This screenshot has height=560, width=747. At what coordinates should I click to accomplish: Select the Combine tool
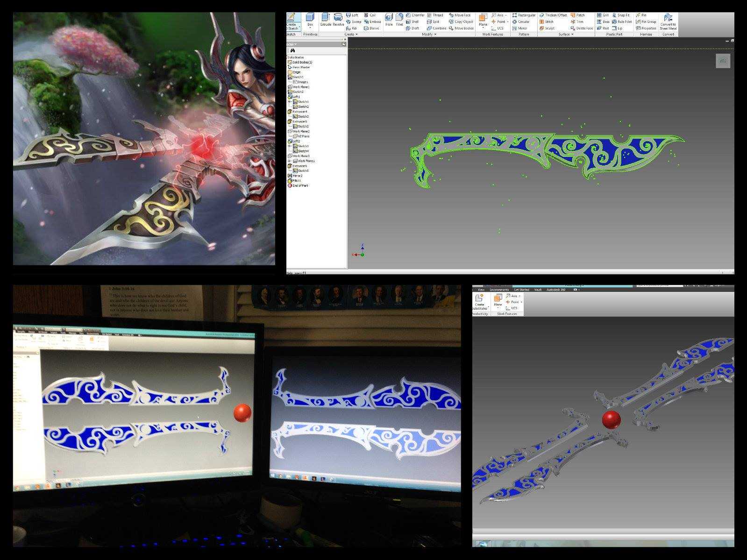[x=436, y=28]
